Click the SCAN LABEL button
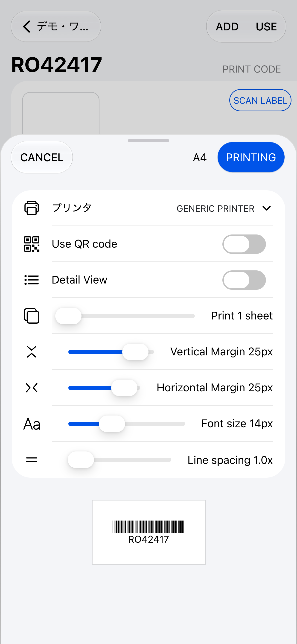297x644 pixels. point(260,100)
